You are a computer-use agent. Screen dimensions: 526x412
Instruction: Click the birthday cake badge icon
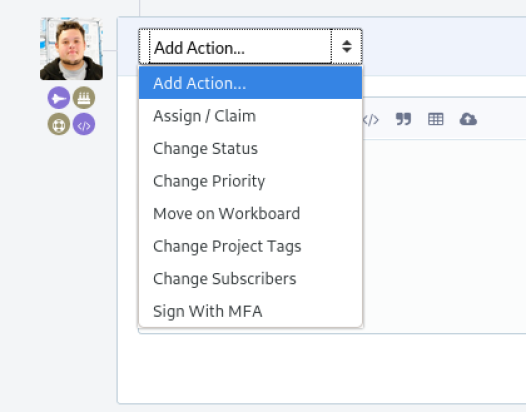coord(84,98)
